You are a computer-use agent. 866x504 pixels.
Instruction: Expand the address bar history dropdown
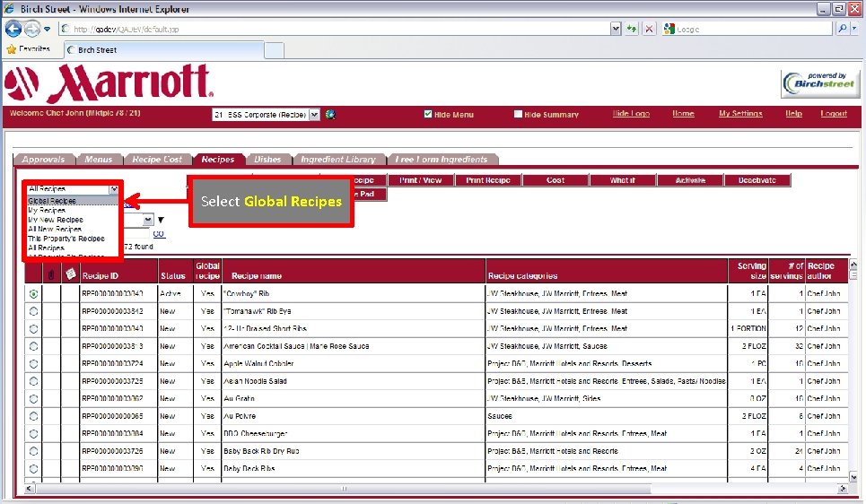pyautogui.click(x=616, y=29)
